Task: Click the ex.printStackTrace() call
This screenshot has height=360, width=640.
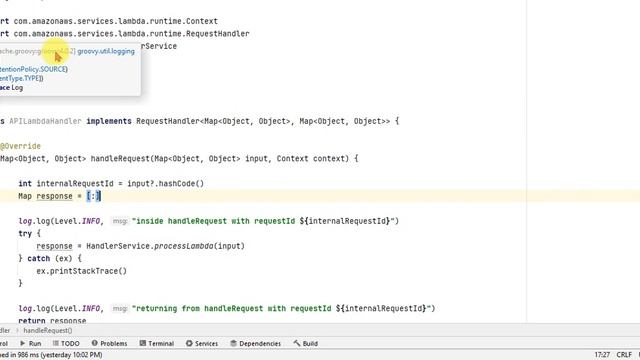Action: (x=82, y=271)
